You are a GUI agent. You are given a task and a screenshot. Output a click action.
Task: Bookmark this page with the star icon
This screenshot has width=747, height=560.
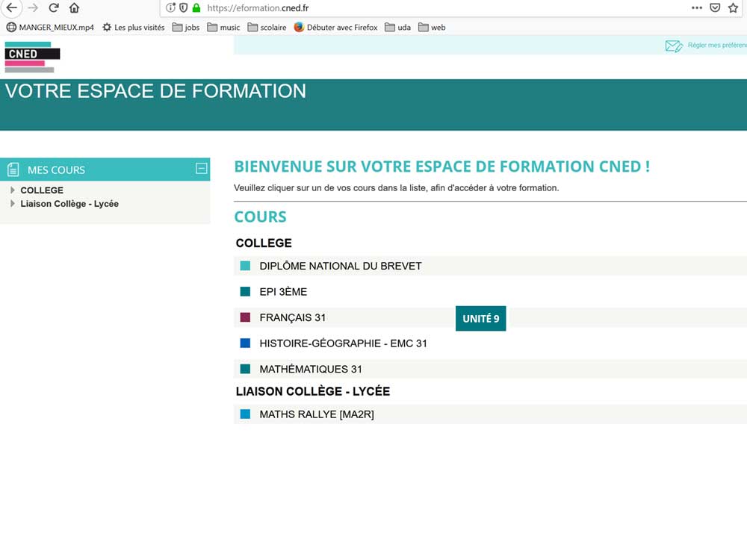(733, 8)
